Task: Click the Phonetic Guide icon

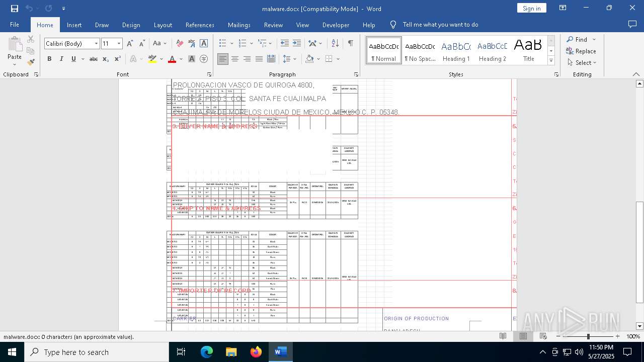Action: tap(192, 44)
